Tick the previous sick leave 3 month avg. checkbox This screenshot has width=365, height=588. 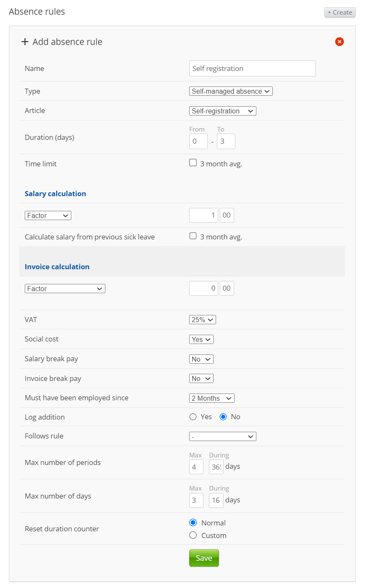[x=193, y=236]
